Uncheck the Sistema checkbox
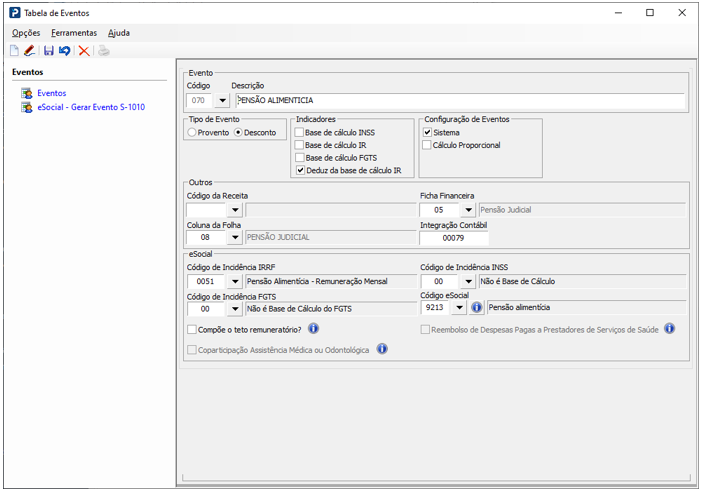This screenshot has height=490, width=702. [427, 133]
